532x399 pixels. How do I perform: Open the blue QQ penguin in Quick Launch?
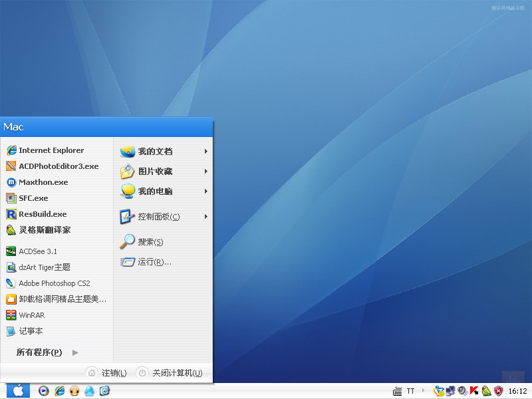(x=89, y=391)
